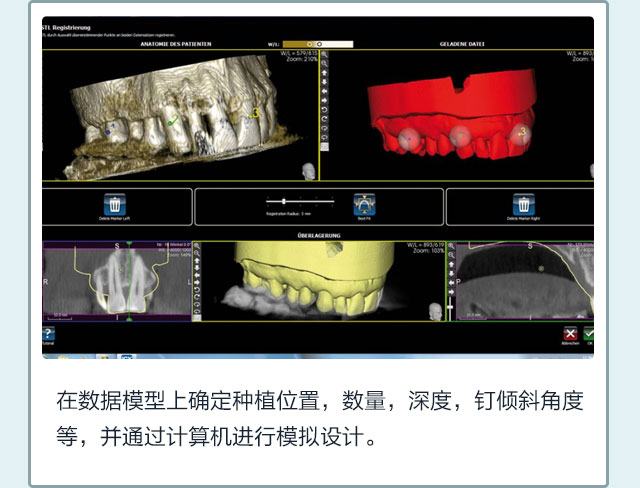
Task: Open the Tutorial help icon
Action: coord(47,334)
